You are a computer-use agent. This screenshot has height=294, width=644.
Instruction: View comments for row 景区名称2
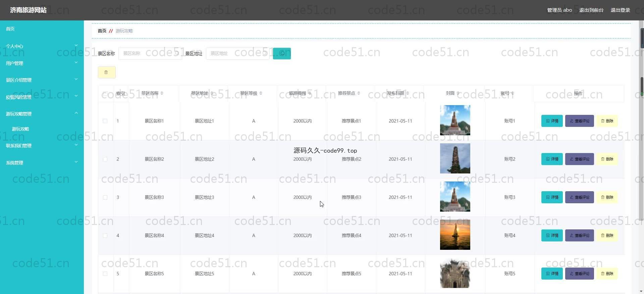(579, 159)
